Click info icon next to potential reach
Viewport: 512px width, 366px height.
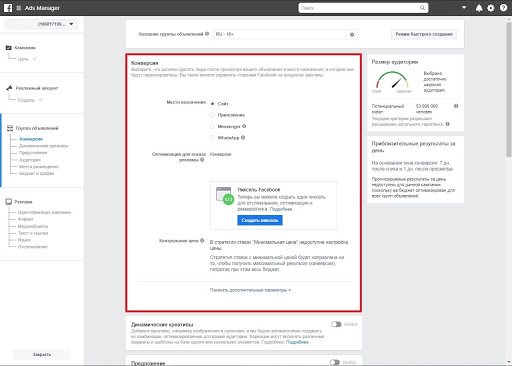pos(456,106)
